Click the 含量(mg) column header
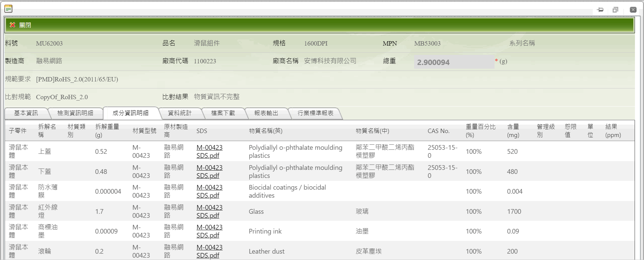Image resolution: width=644 pixels, height=260 pixels. (513, 131)
